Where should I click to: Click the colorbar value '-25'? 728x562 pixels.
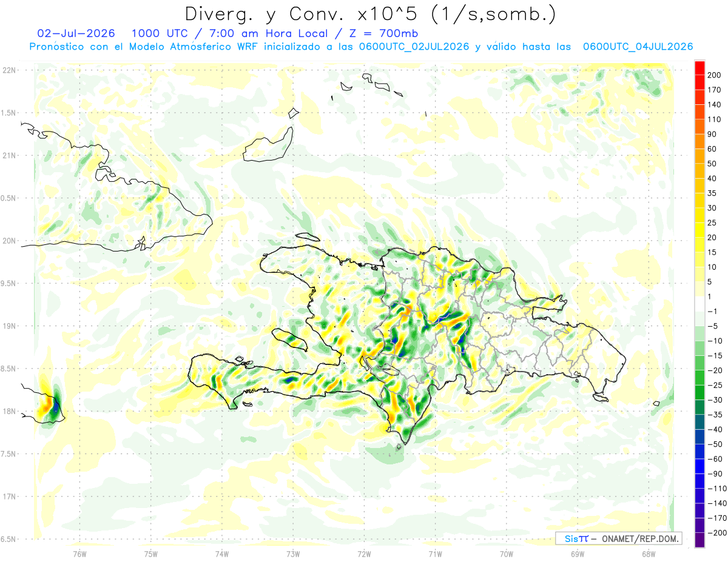[716, 385]
